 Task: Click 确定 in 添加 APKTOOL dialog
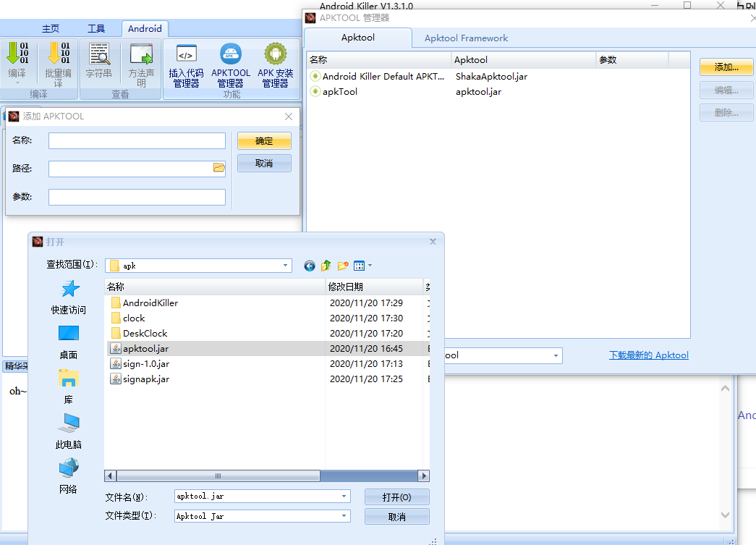(264, 141)
